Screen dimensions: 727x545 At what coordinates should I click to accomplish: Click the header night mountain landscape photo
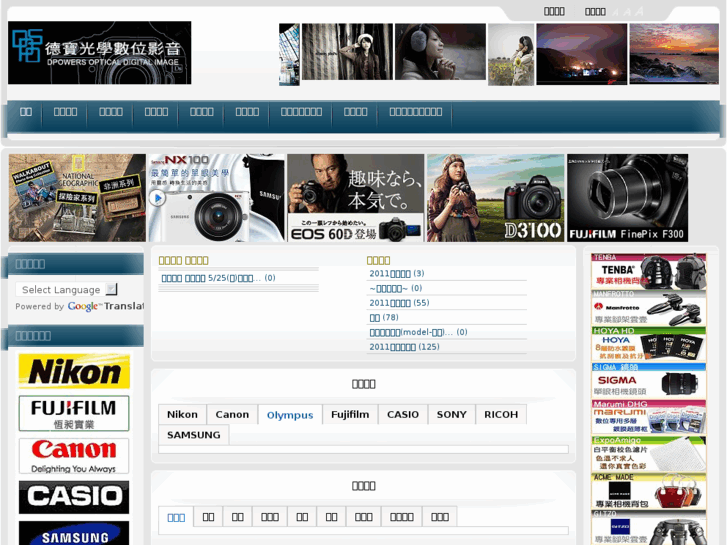click(582, 54)
